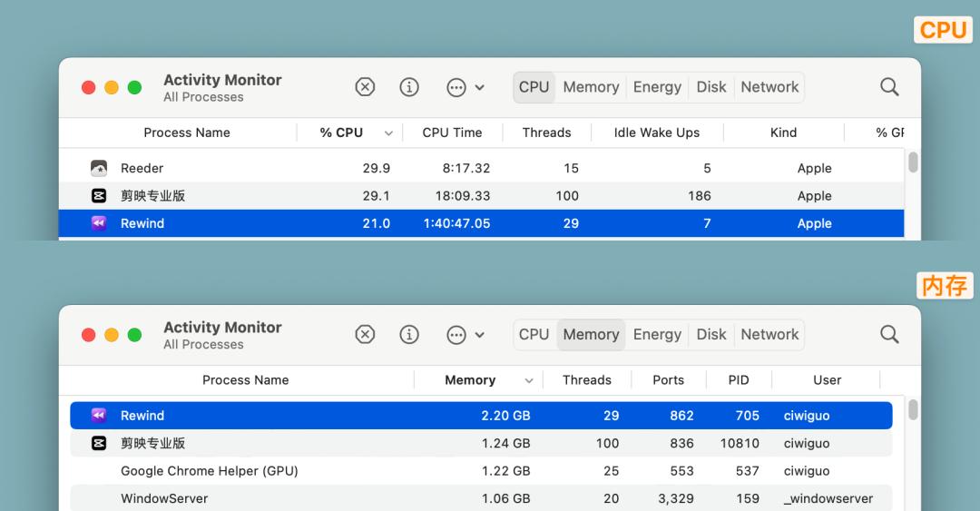
Task: Select Rewind process name in CPU list
Action: coord(142,223)
